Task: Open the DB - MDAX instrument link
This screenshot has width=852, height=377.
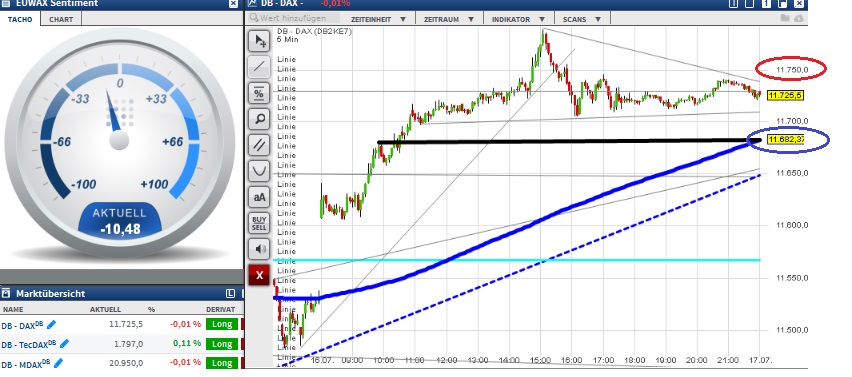Action: pos(26,363)
